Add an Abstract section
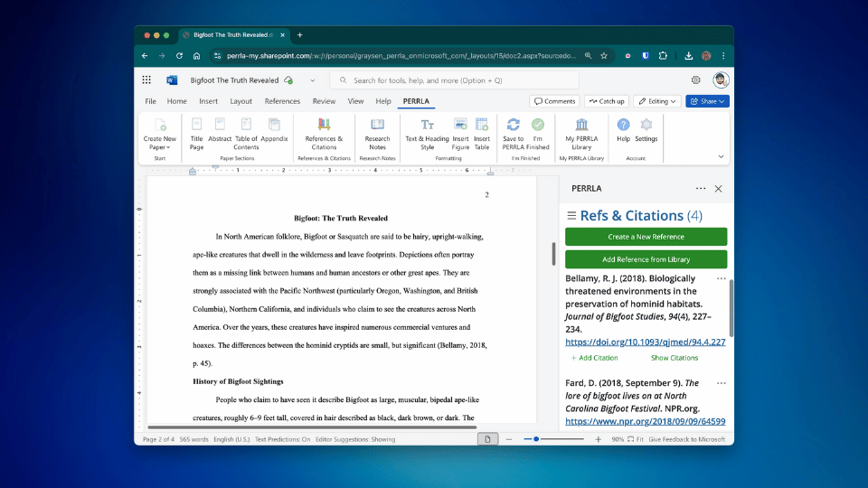Image resolution: width=868 pixels, height=488 pixels. pyautogui.click(x=220, y=130)
